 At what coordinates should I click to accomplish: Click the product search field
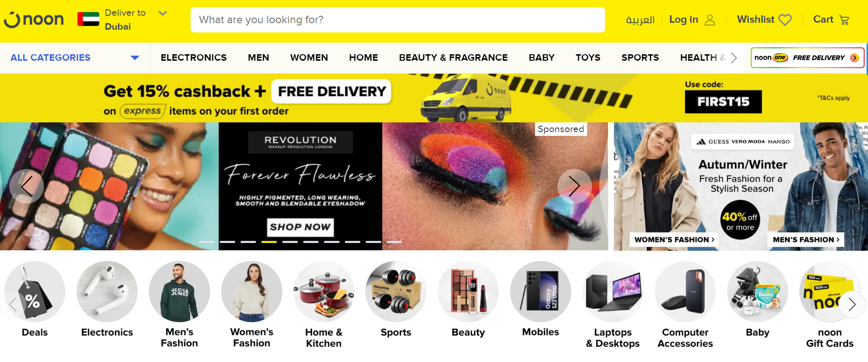point(398,20)
